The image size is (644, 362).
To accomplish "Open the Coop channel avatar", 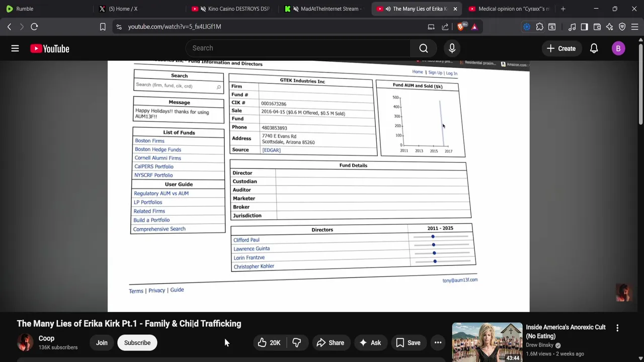I will coord(25,342).
